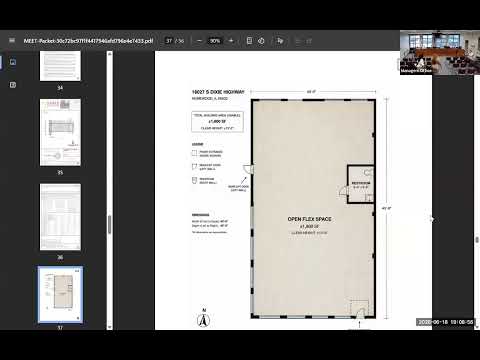Switch sidebar to document outline view
Viewport: 480px width, 360px height.
coord(13,85)
